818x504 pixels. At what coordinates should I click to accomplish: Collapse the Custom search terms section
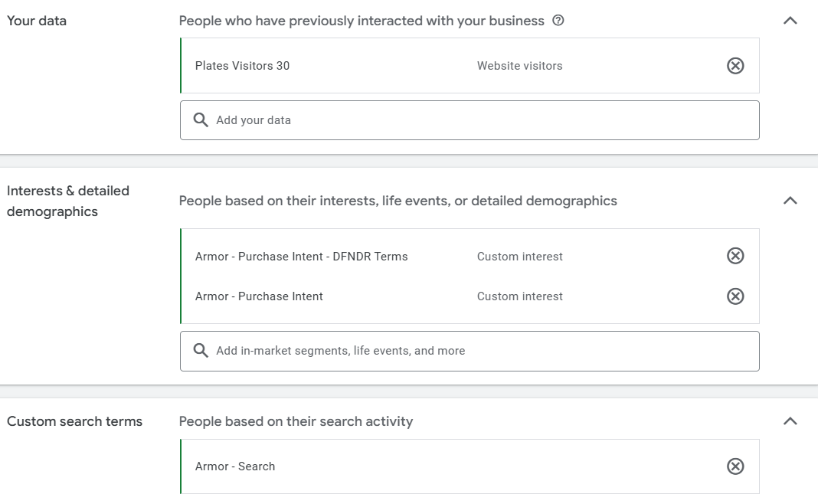click(x=790, y=421)
